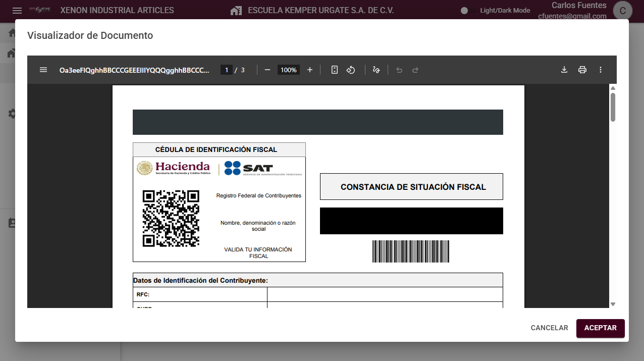Click the fit to page icon
The width and height of the screenshot is (644, 361).
click(x=334, y=70)
